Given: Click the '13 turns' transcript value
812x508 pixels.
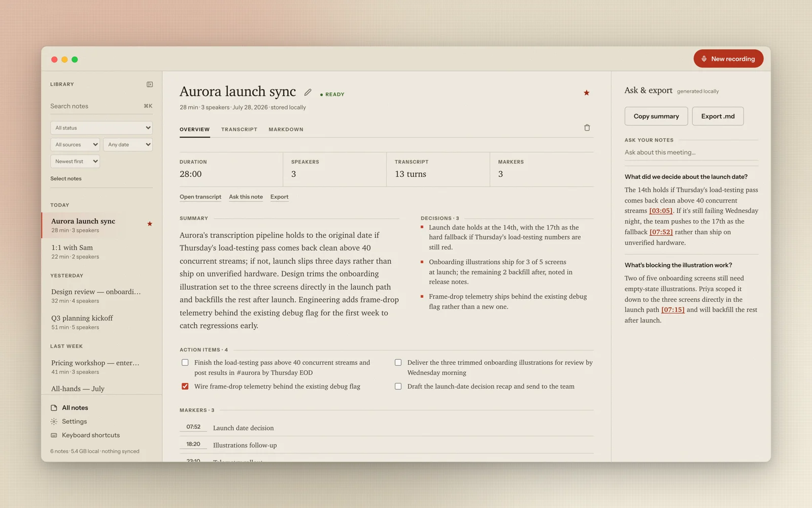Looking at the screenshot, I should (411, 174).
